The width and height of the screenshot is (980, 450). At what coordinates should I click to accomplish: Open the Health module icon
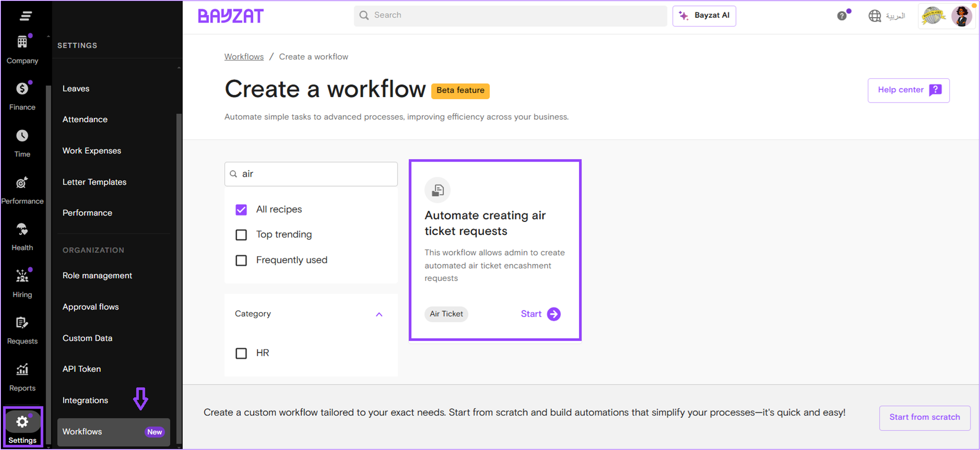22,230
